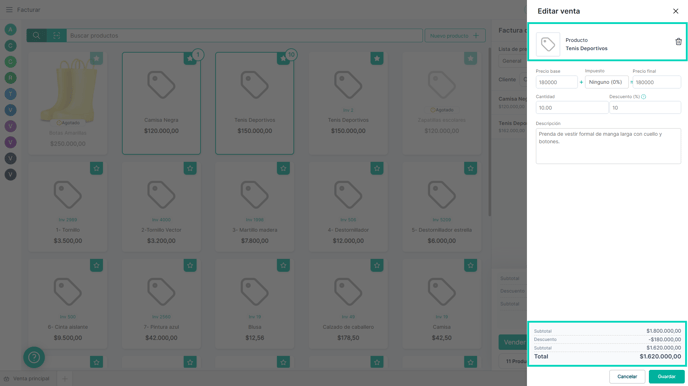Delete the Tenis Deportivos product with trash icon

pos(678,42)
